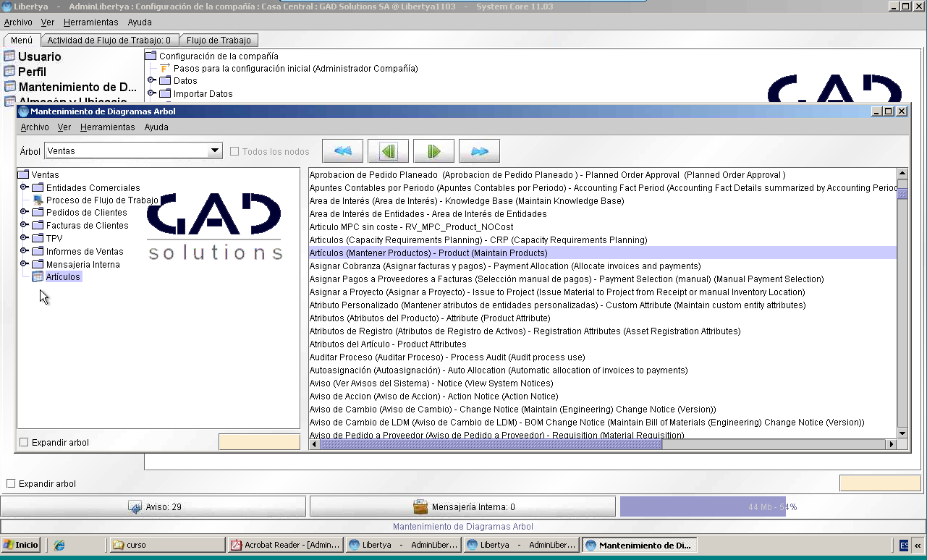Select Auditar Proceso - Process Audit row
Image resolution: width=927 pixels, height=560 pixels.
(x=602, y=357)
